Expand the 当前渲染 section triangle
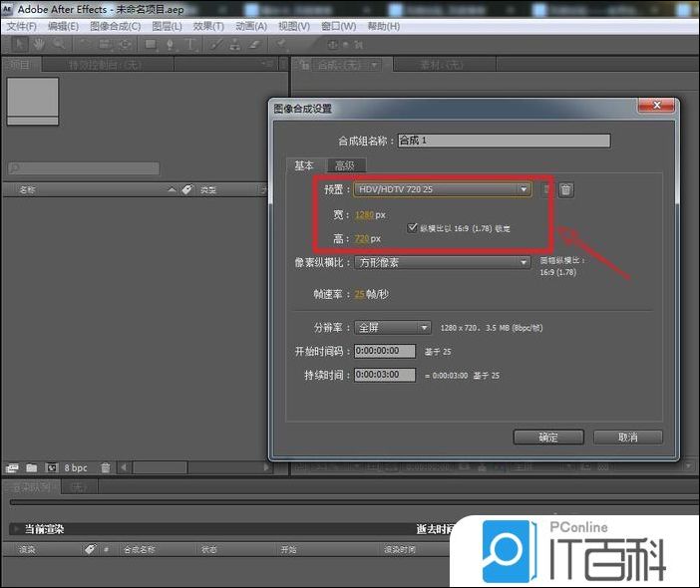The height and width of the screenshot is (588, 700). tap(14, 529)
